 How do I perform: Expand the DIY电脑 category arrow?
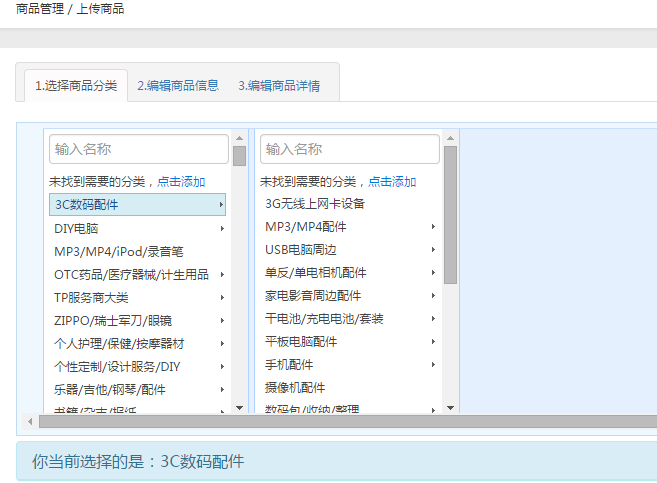pos(221,228)
